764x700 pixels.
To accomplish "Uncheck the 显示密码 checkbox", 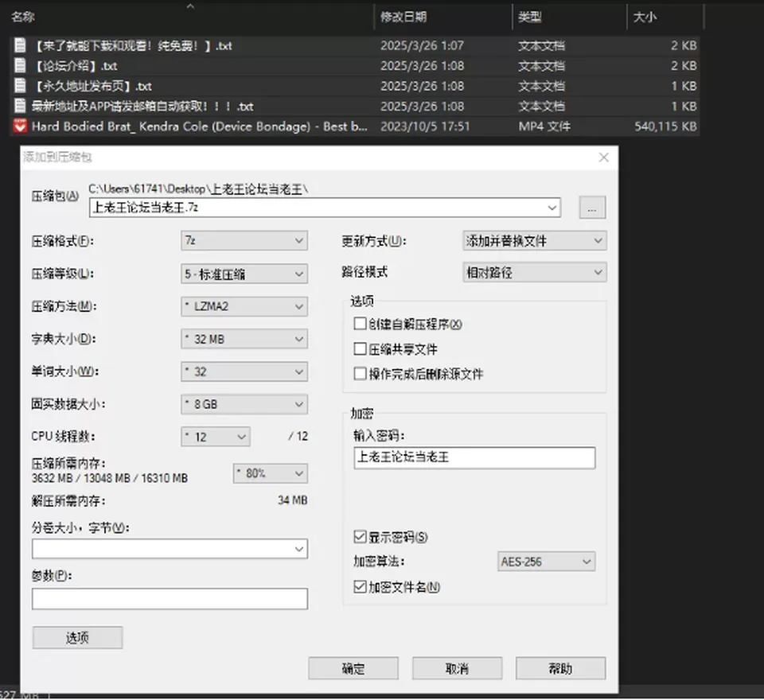I will coord(360,537).
